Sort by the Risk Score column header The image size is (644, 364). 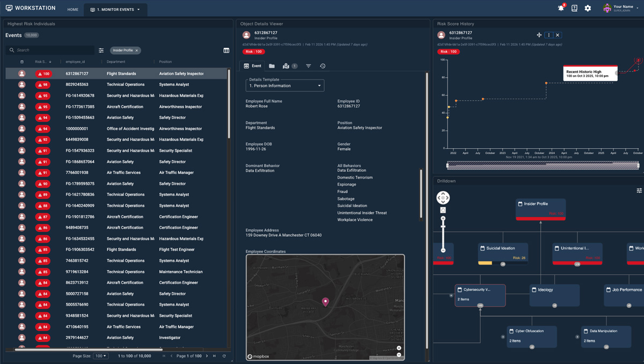click(x=43, y=62)
